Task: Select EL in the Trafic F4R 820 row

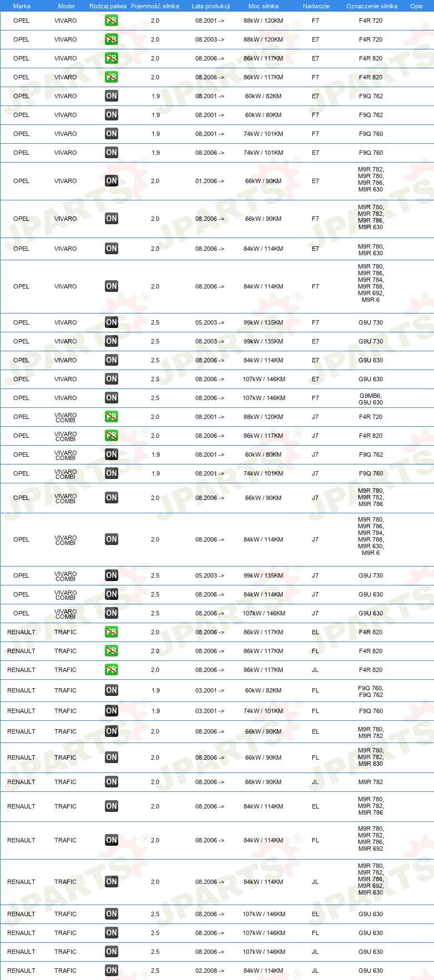Action: click(x=315, y=632)
